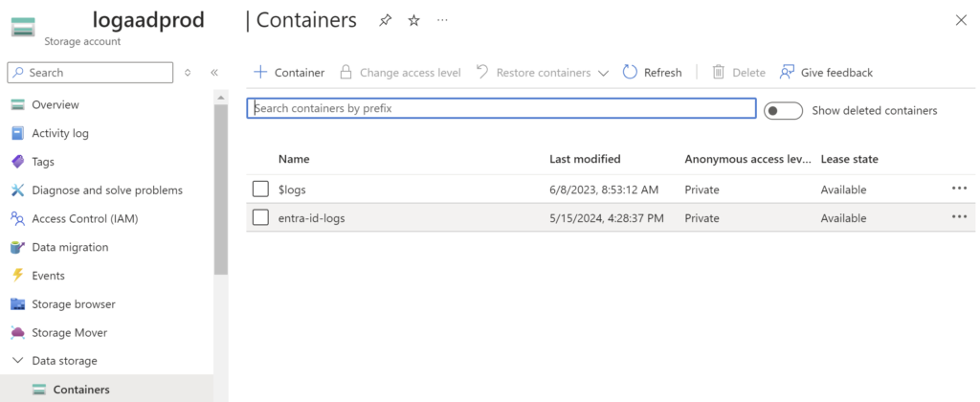This screenshot has width=980, height=402.
Task: Open the entra-id-logs container
Action: tap(311, 218)
